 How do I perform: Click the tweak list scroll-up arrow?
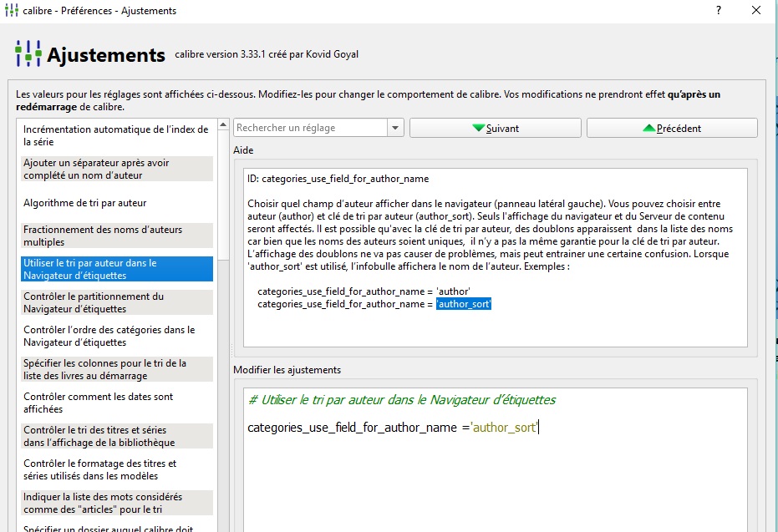tap(223, 124)
